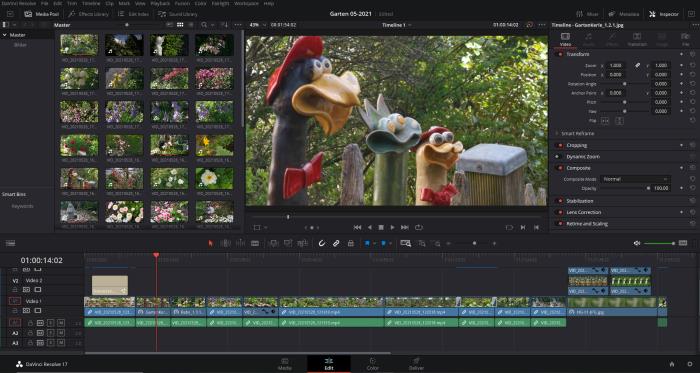The width and height of the screenshot is (700, 373).
Task: Click the blue Marker icon
Action: coord(383,243)
